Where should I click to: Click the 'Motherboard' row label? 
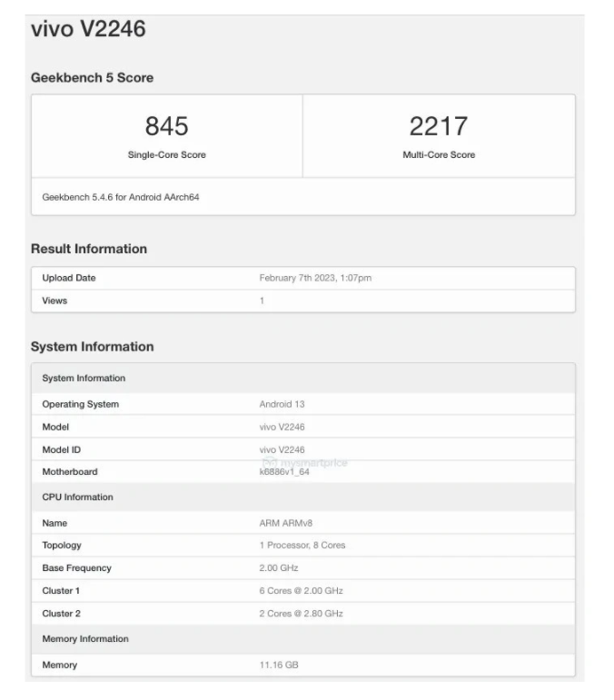70,472
